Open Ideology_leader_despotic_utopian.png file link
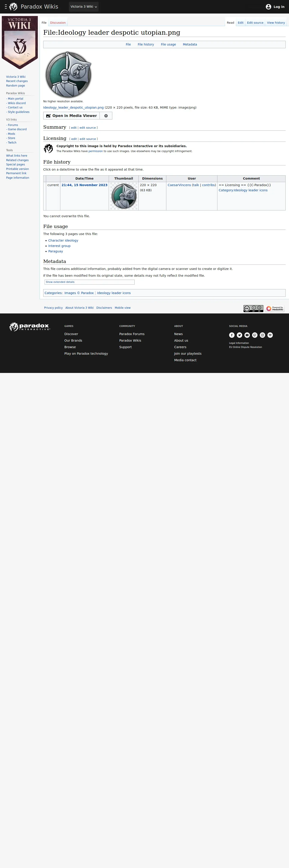This screenshot has height=868, width=289. (x=73, y=107)
